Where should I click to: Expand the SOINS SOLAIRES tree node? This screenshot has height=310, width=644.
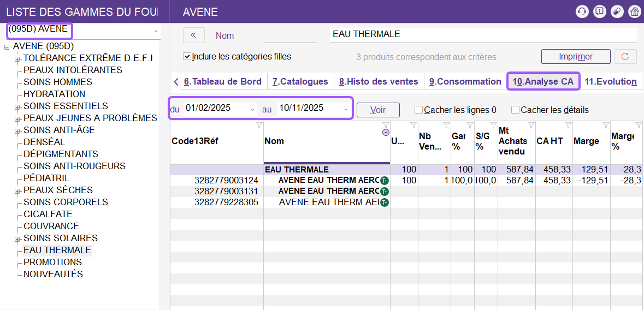tap(17, 239)
